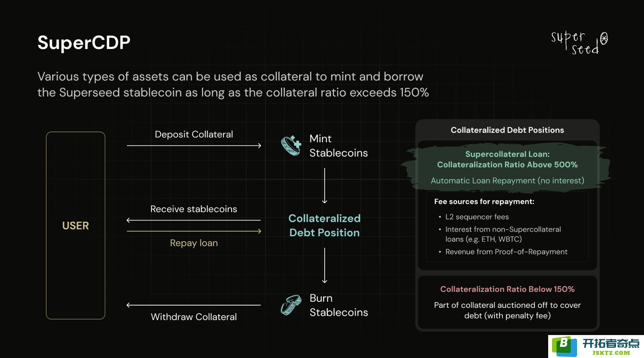Click the "Withdraw Collateral" label
The width and height of the screenshot is (644, 358).
[x=194, y=317]
